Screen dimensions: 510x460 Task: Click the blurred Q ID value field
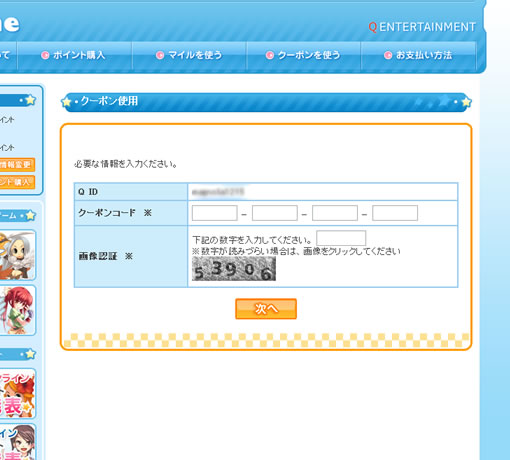tap(323, 192)
